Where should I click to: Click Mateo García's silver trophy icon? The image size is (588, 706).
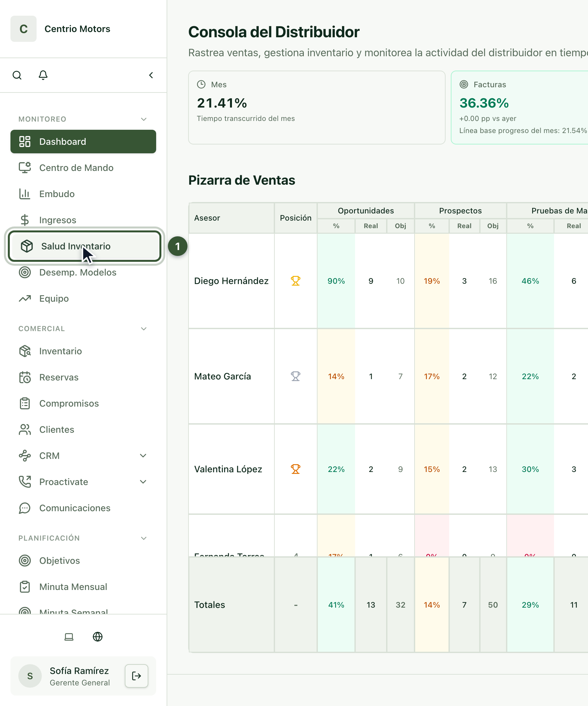click(x=295, y=376)
